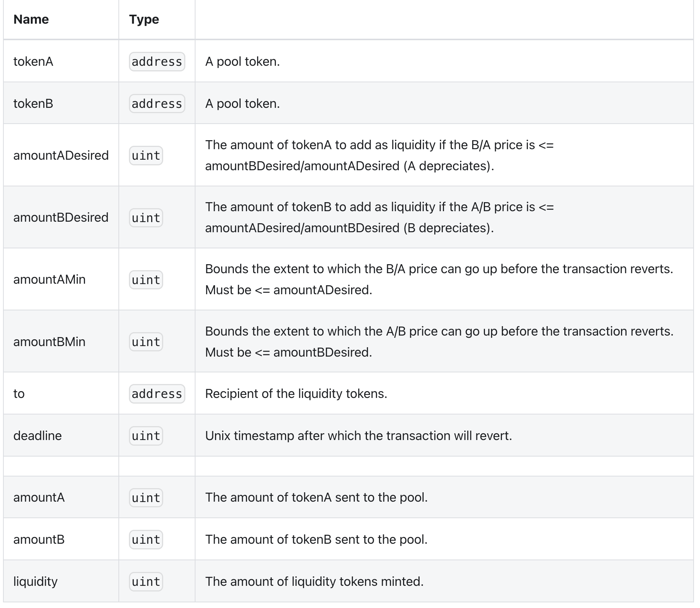Image resolution: width=700 pixels, height=608 pixels.
Task: Select the amountADesired name cell
Action: click(61, 155)
